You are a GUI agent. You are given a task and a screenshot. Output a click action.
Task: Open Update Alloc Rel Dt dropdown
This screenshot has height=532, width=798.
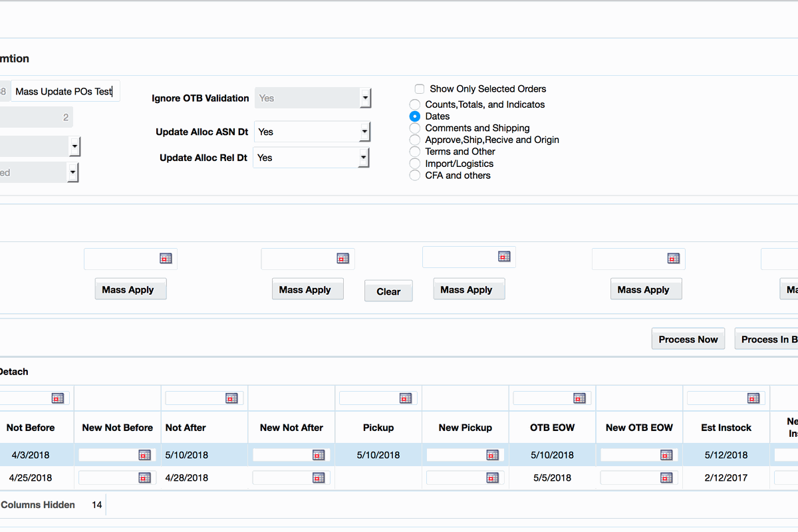coord(364,158)
